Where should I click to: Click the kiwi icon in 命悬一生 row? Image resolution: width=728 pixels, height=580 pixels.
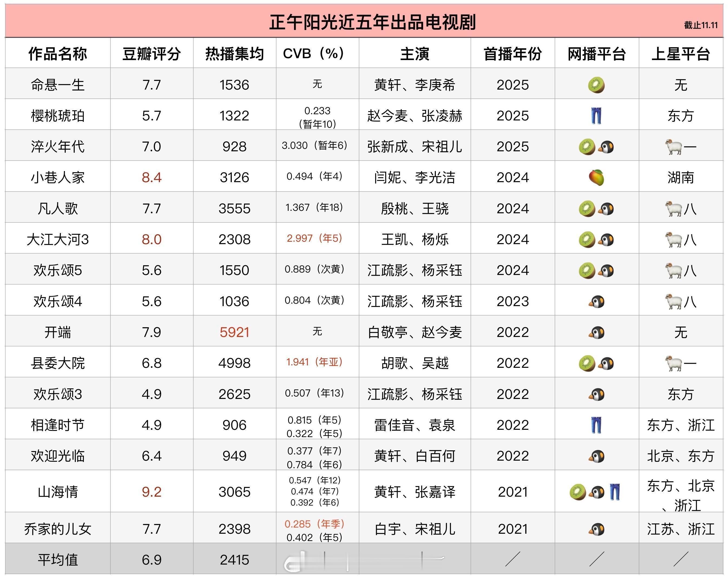596,85
